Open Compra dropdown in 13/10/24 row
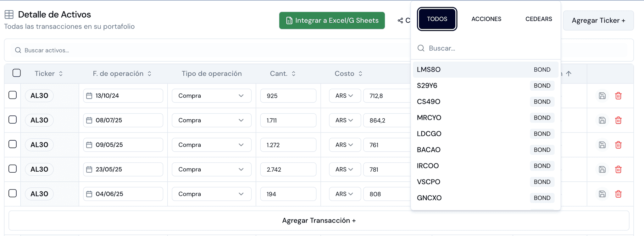The image size is (644, 236). coord(212,96)
